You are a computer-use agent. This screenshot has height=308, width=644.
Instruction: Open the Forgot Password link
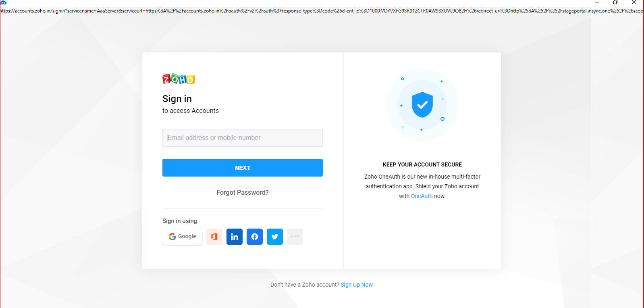(242, 193)
